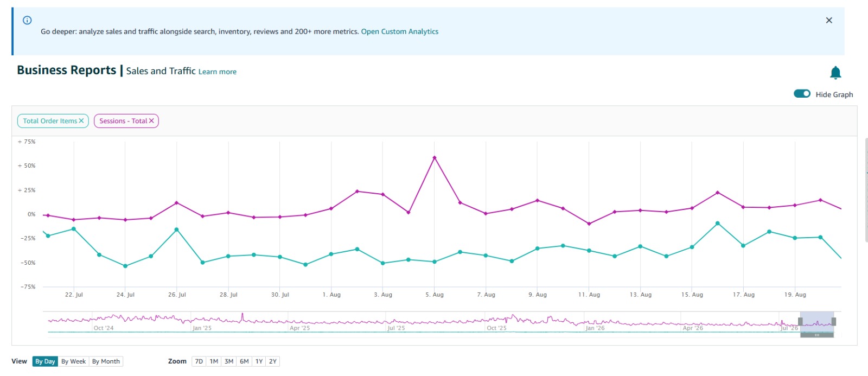
Task: Click Apr '25 label in the navigator
Action: [300, 328]
